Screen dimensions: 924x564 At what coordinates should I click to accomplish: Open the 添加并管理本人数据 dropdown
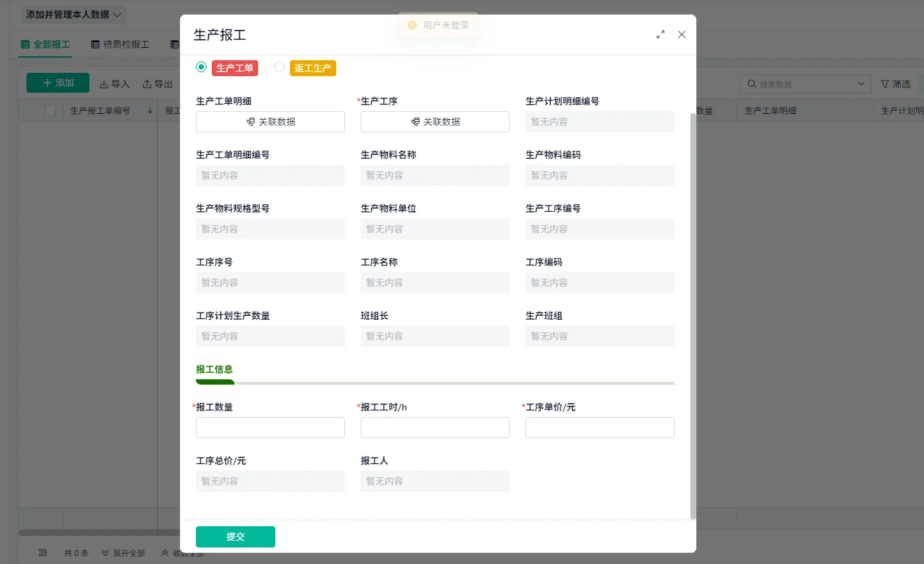point(73,15)
